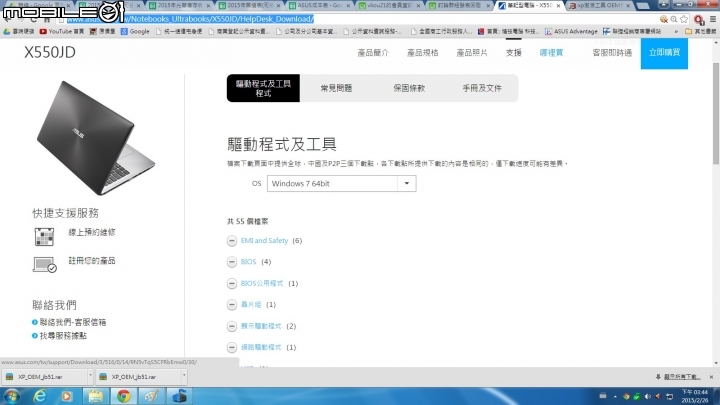
Task: Toggle the minus circle beside BIOS (4)
Action: pyautogui.click(x=232, y=262)
